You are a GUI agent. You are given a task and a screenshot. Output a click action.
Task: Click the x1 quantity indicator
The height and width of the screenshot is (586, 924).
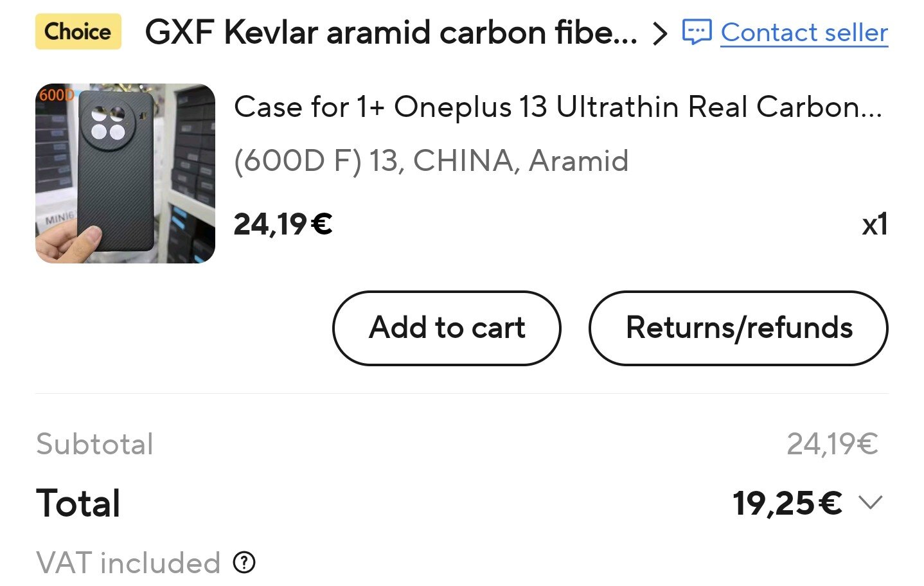pos(875,224)
